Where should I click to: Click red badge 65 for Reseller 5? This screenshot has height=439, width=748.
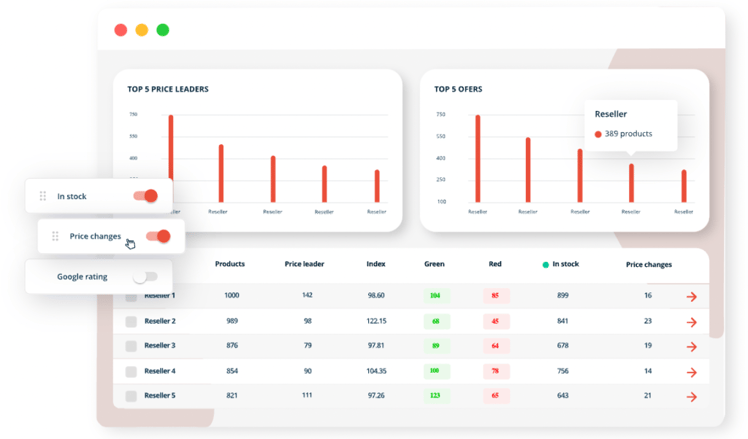click(x=496, y=396)
